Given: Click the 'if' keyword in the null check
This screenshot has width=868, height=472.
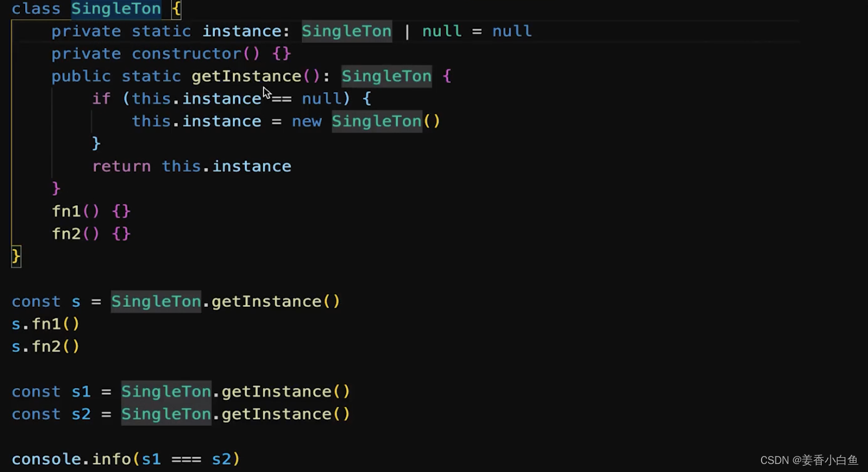Looking at the screenshot, I should click(101, 99).
